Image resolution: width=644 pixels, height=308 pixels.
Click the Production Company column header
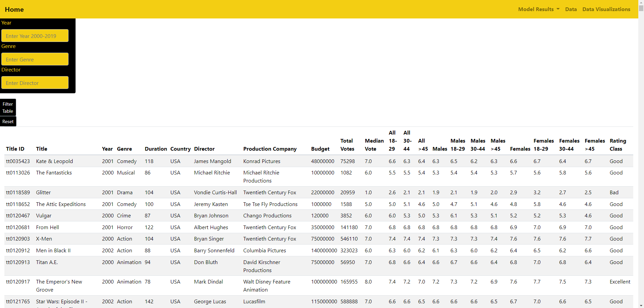click(x=270, y=149)
